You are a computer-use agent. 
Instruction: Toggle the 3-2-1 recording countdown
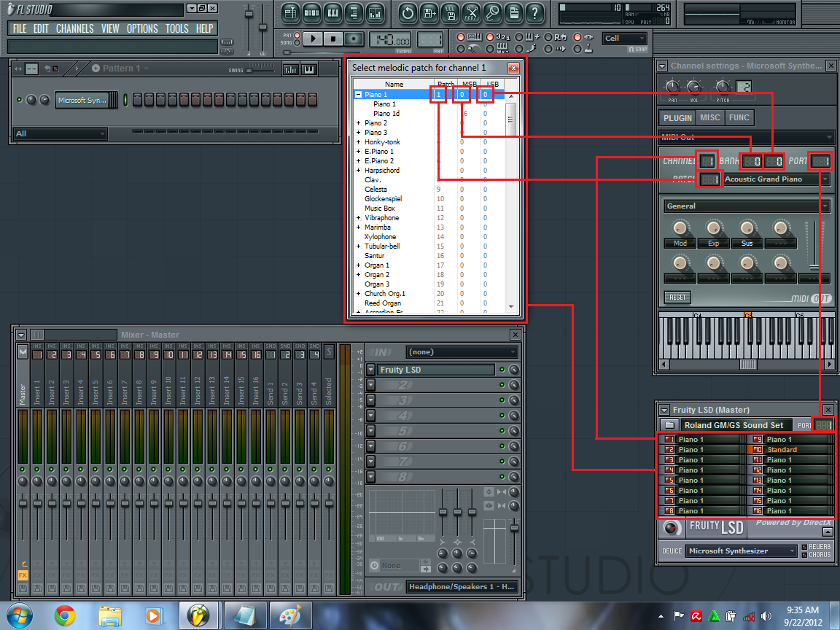tap(490, 37)
